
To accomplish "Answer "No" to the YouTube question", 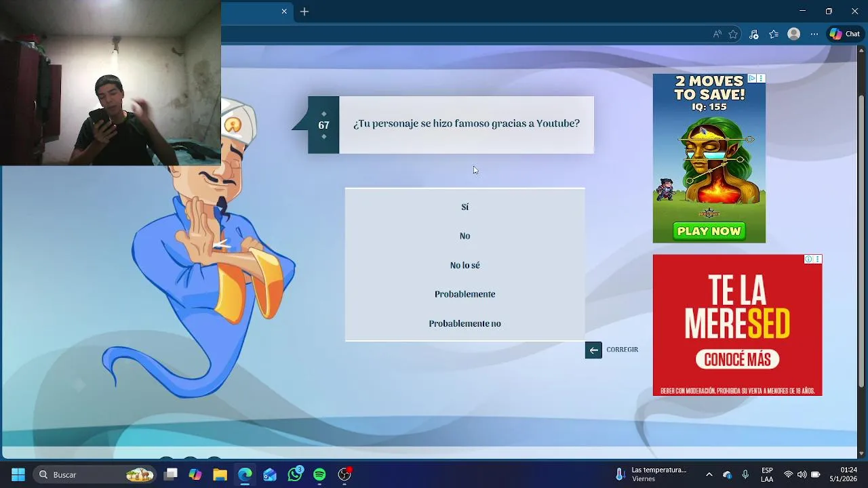I will [x=465, y=236].
